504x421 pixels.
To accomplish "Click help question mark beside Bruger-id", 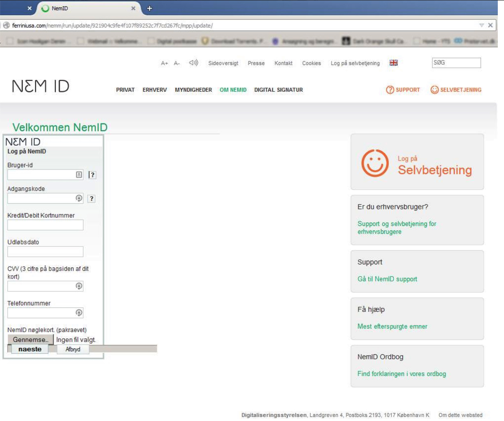I will [93, 175].
